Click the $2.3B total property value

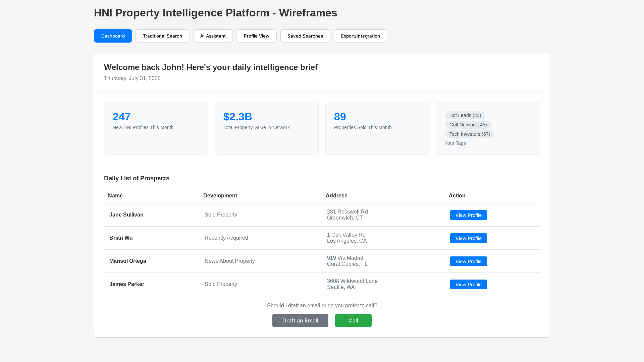(x=238, y=117)
